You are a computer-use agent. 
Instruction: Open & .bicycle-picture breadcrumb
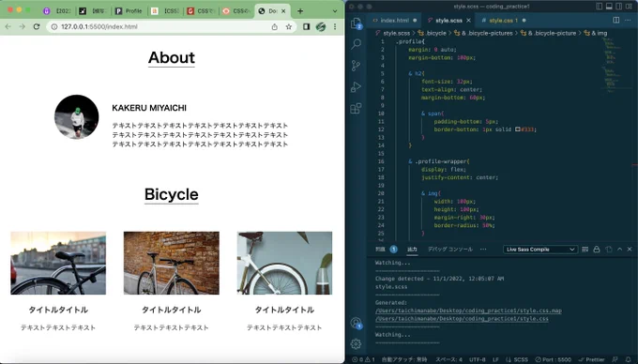point(549,34)
